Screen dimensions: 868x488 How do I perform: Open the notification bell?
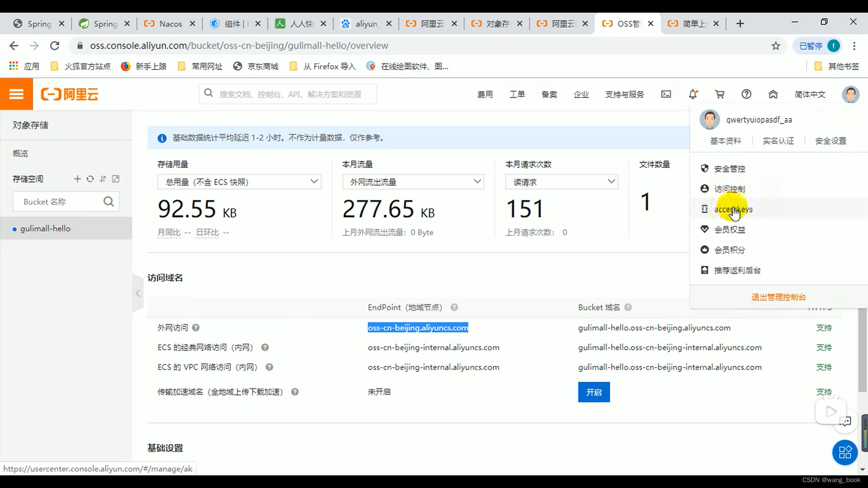coord(693,94)
